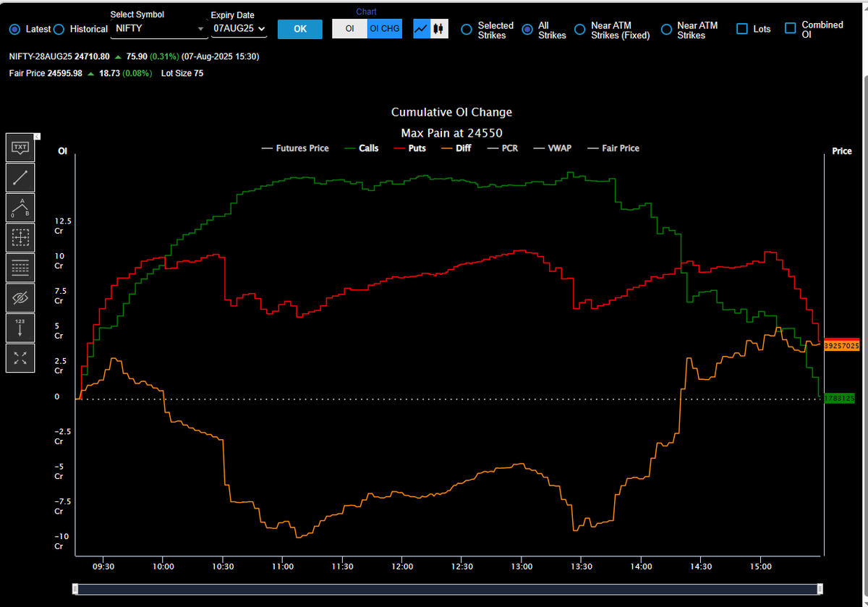Image resolution: width=868 pixels, height=607 pixels.
Task: Enable the Lots checkbox
Action: point(741,28)
